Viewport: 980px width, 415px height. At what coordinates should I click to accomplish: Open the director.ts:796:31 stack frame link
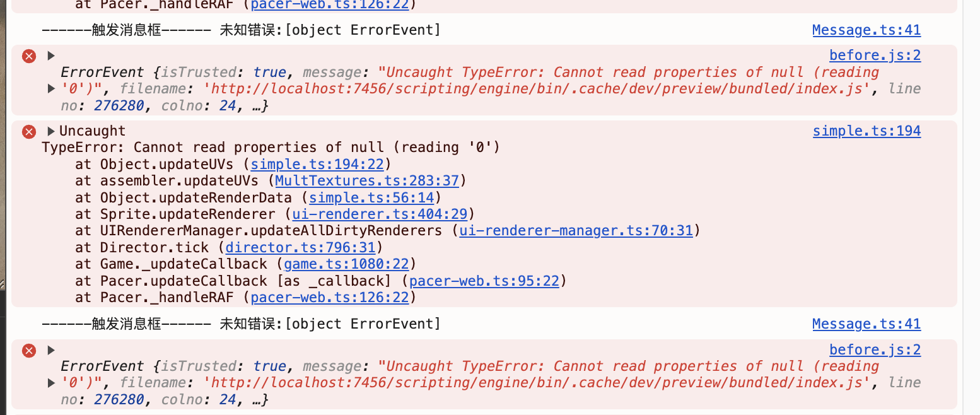click(300, 247)
